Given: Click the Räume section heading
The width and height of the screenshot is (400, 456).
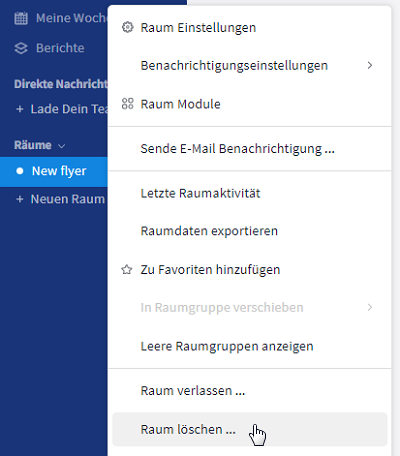Looking at the screenshot, I should 33,145.
